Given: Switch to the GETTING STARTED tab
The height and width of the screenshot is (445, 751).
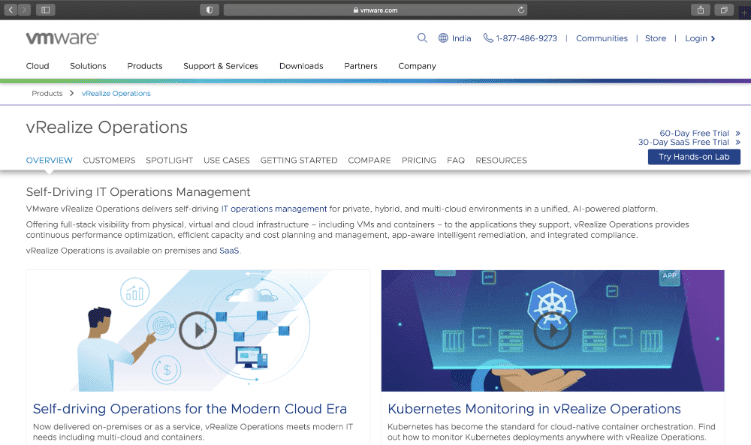Looking at the screenshot, I should 299,160.
